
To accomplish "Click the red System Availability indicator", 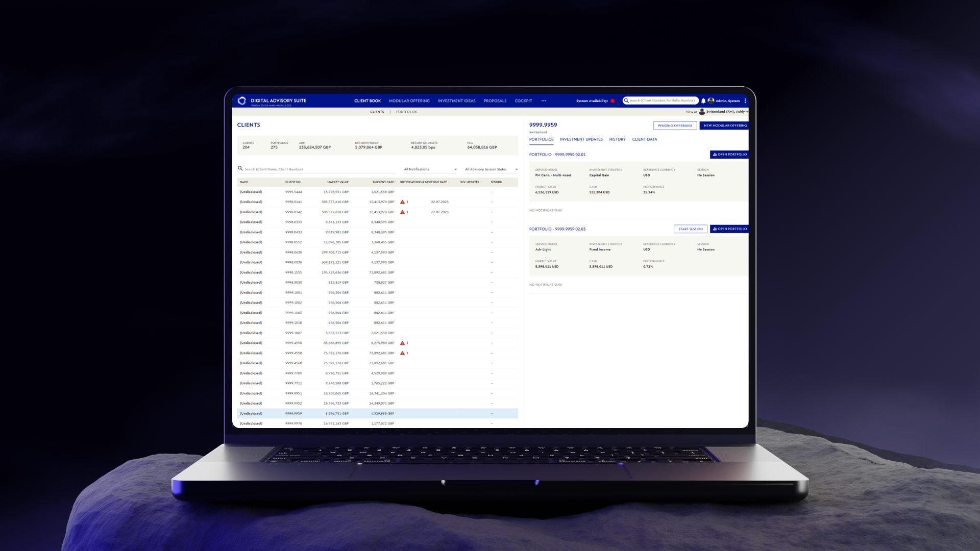I will (x=612, y=101).
